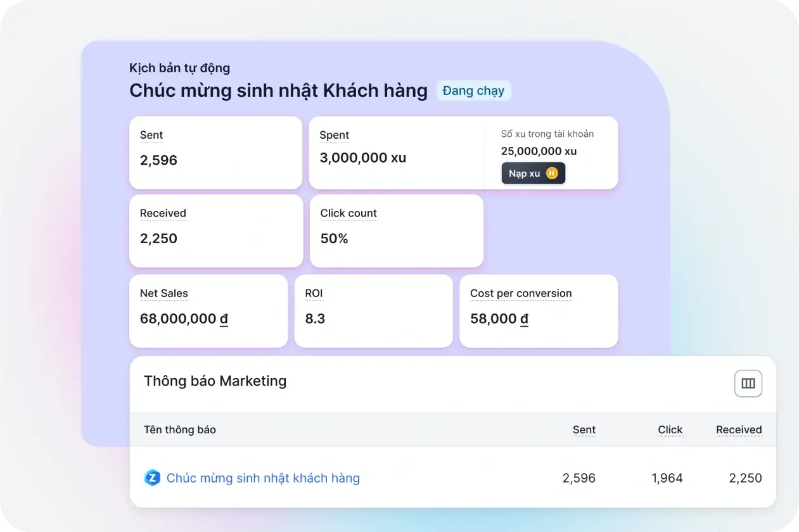Click the Sent metric label tooltip

tap(151, 135)
